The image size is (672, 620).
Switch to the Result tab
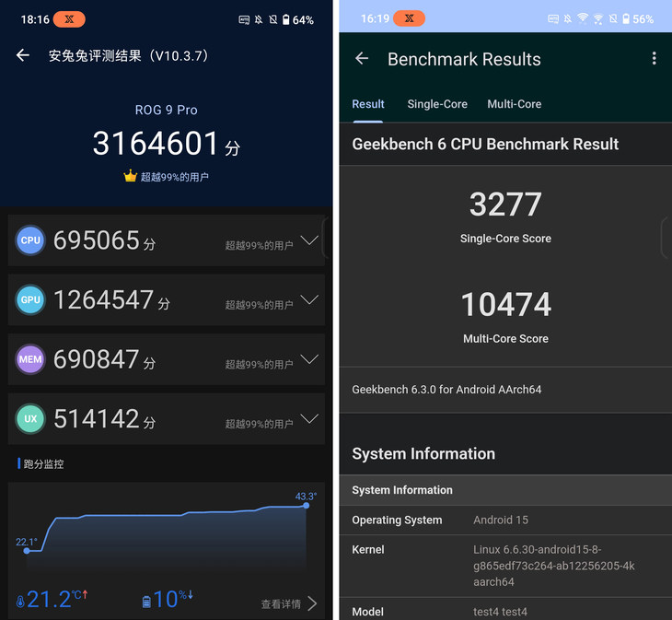(367, 104)
